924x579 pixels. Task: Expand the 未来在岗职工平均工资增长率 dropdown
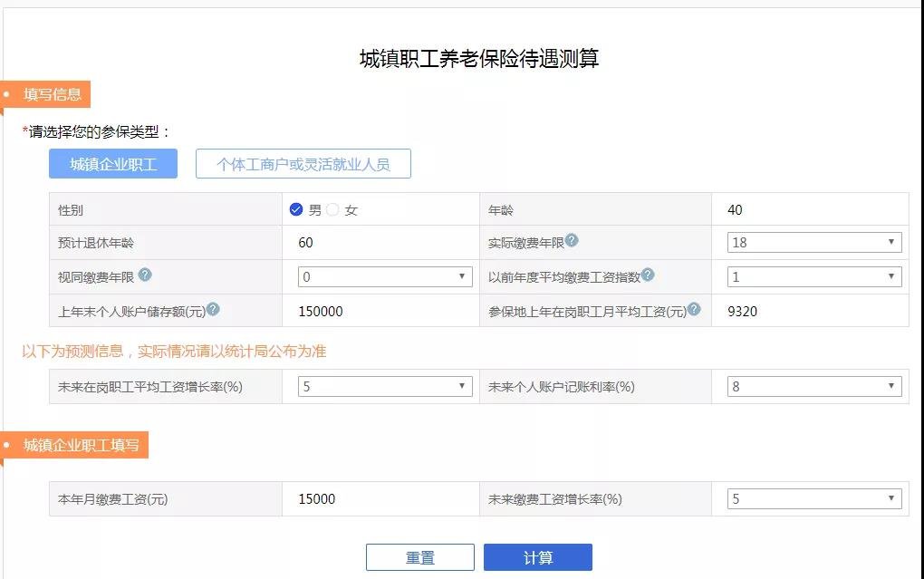point(383,385)
